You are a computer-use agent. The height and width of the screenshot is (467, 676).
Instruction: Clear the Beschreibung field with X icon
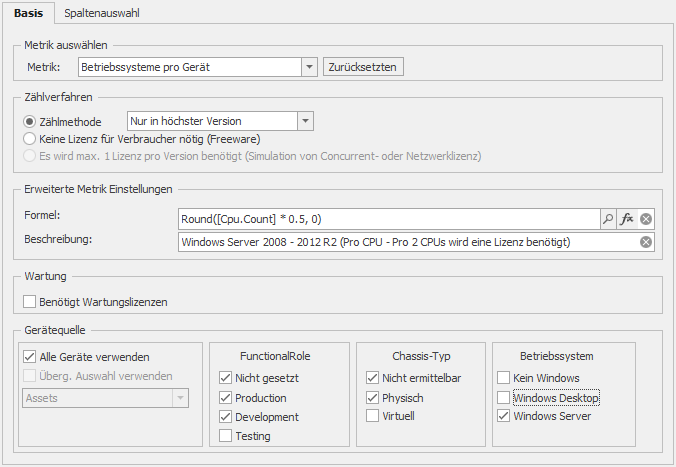pyautogui.click(x=645, y=242)
